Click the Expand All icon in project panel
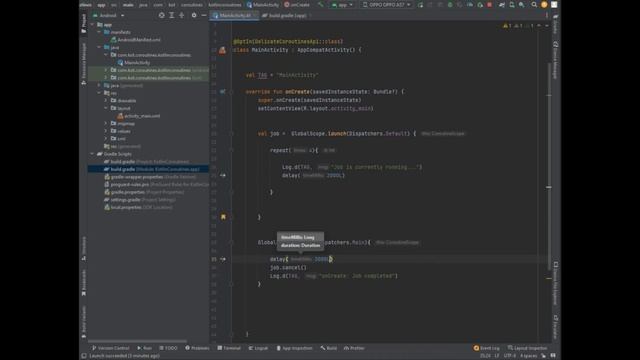 coord(172,16)
